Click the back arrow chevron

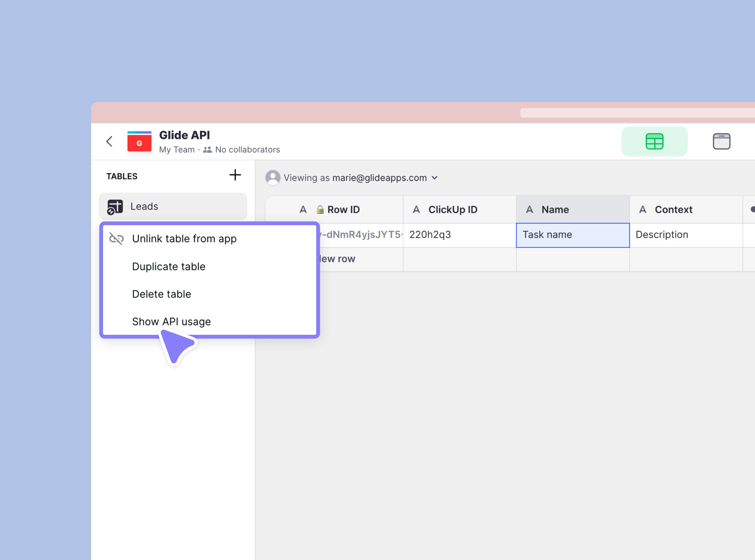click(109, 141)
